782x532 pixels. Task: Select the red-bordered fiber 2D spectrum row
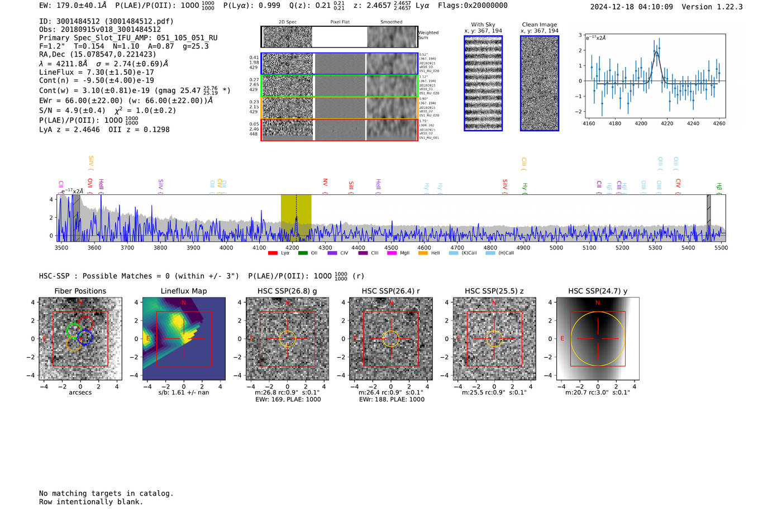tap(339, 130)
